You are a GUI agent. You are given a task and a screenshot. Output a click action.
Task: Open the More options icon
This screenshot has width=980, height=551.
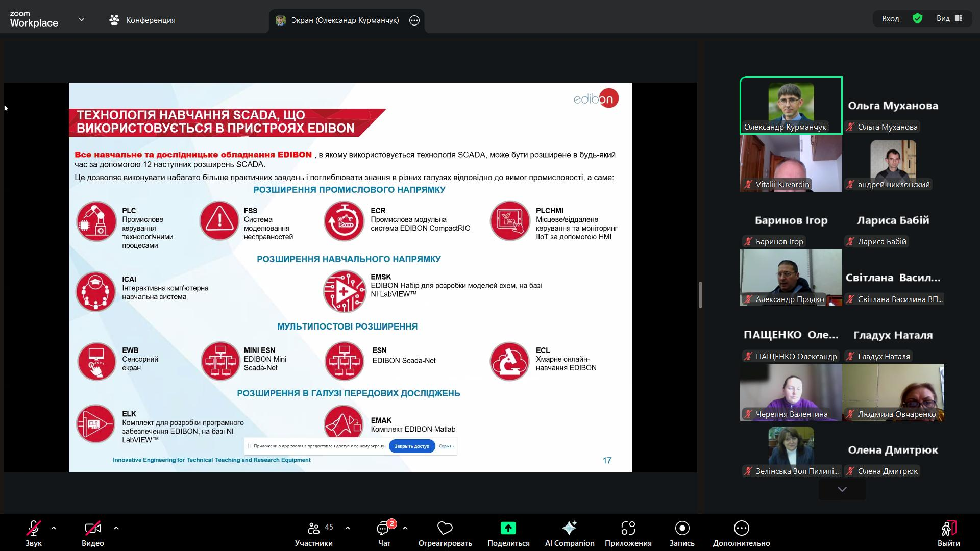741,528
